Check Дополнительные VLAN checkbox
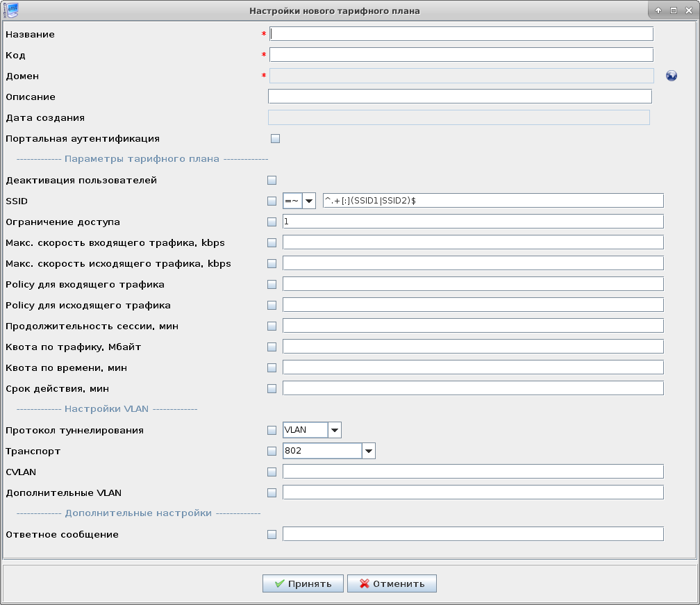 pos(272,493)
